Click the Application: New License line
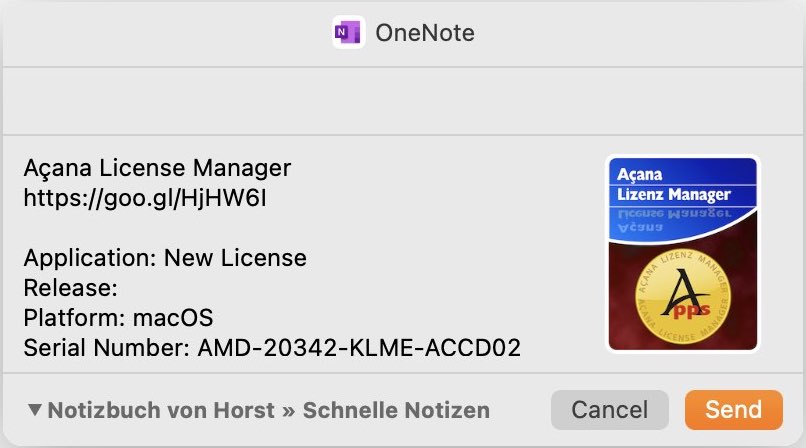This screenshot has width=806, height=448. [x=165, y=258]
